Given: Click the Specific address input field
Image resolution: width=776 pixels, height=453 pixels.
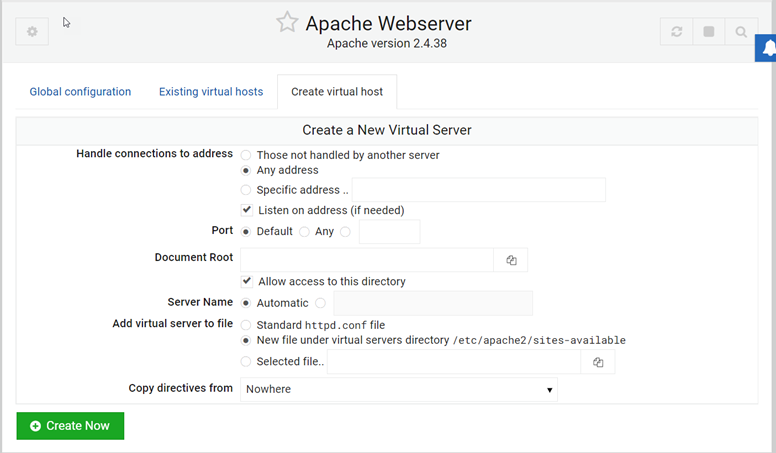Looking at the screenshot, I should coord(478,190).
